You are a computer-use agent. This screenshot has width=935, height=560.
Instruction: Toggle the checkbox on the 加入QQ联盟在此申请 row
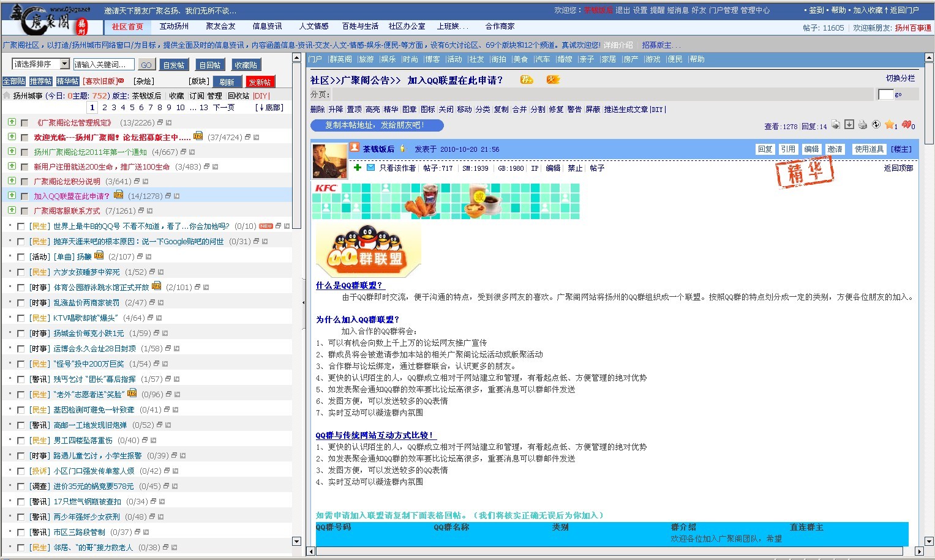click(x=24, y=196)
